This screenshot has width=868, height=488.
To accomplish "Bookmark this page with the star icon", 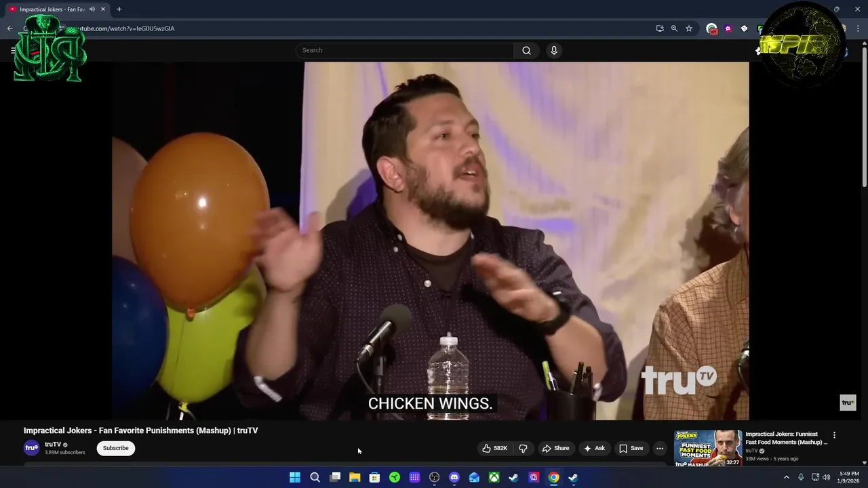I will (689, 28).
